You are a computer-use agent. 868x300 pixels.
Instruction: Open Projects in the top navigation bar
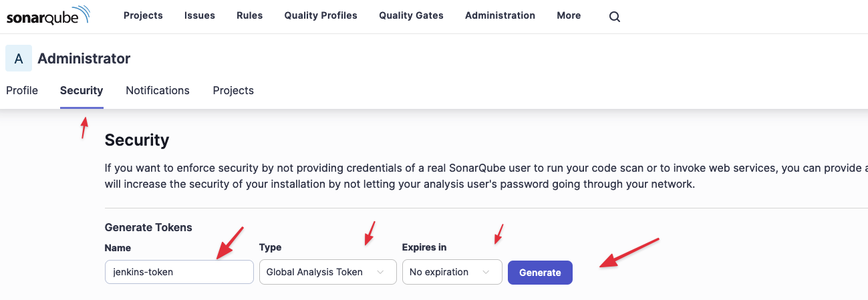tap(143, 15)
